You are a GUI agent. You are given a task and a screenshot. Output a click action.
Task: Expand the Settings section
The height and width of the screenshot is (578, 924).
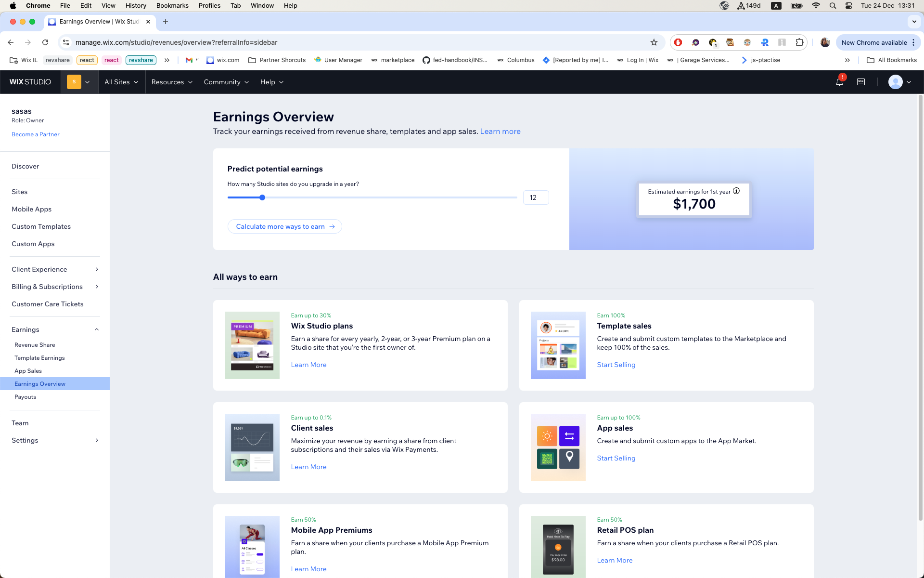click(x=55, y=440)
